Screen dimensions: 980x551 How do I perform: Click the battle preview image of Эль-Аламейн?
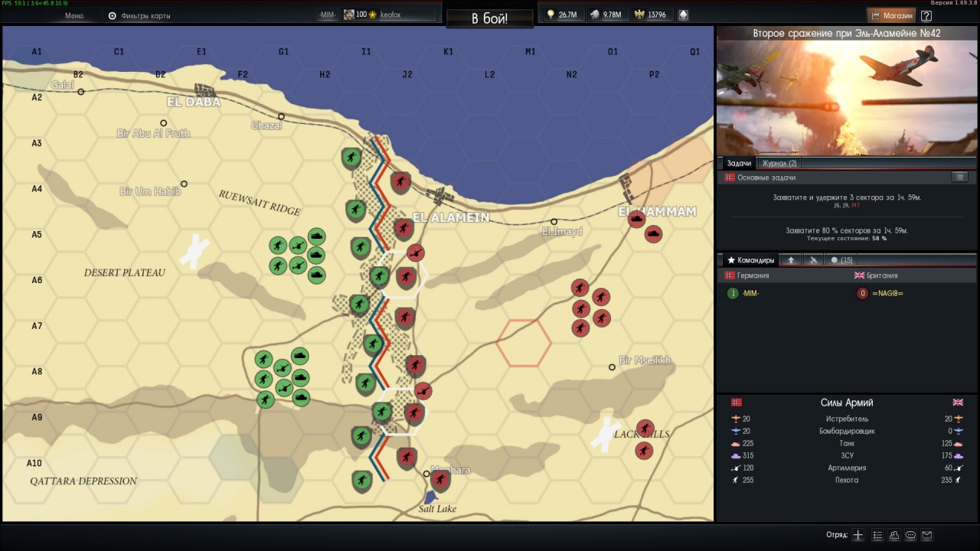pos(846,96)
